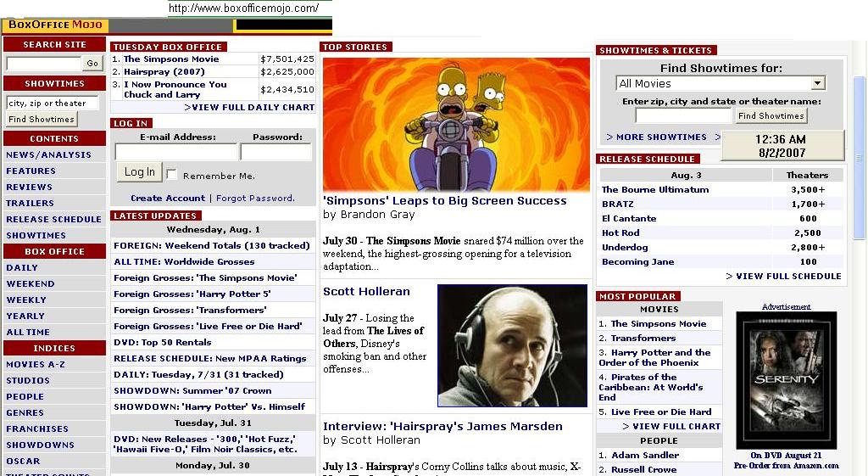Open Transformers in Most Popular movies
Image resolution: width=868 pixels, height=476 pixels.
tap(643, 338)
